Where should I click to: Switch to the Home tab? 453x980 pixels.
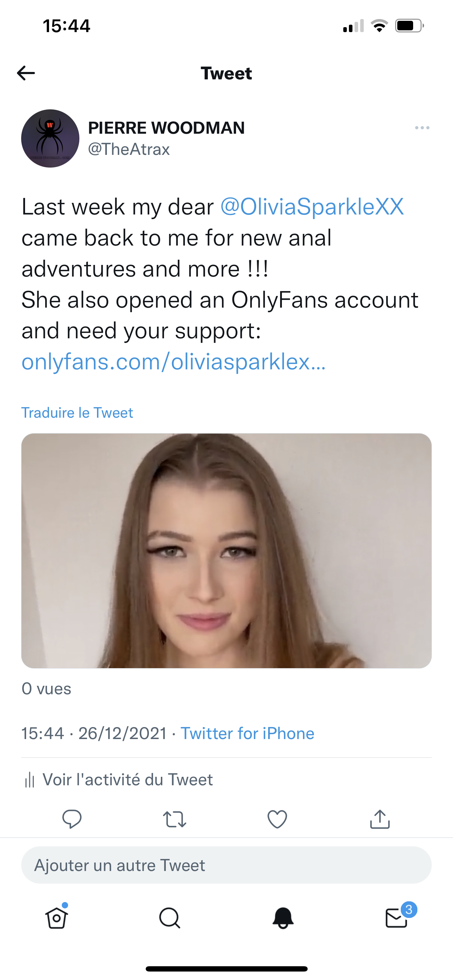pos(57,918)
